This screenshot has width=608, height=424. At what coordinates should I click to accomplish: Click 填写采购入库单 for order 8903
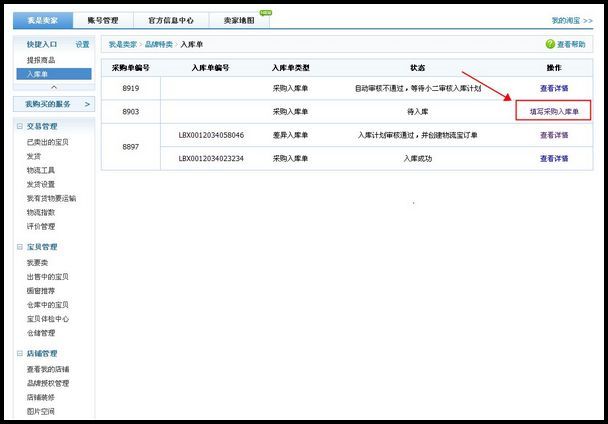[x=554, y=112]
